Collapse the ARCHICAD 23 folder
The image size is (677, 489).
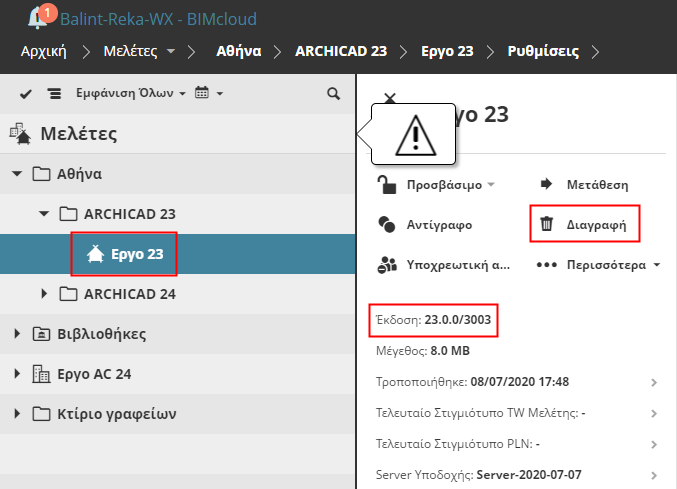44,214
